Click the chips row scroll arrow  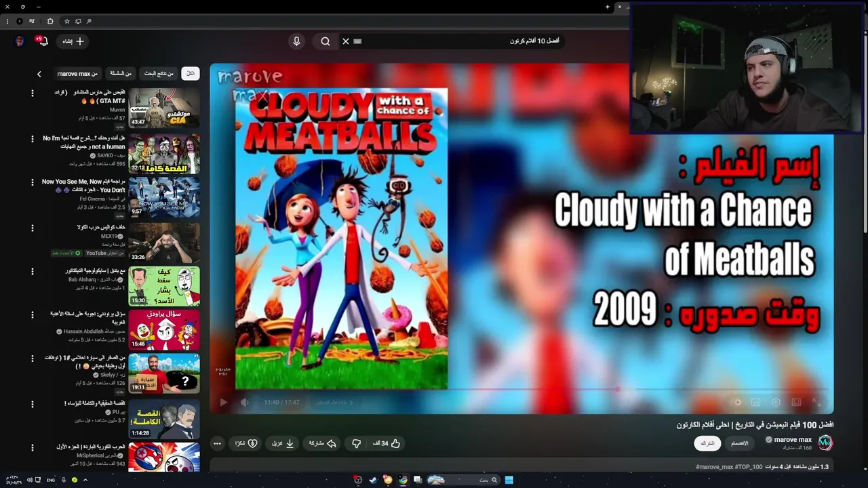[39, 74]
